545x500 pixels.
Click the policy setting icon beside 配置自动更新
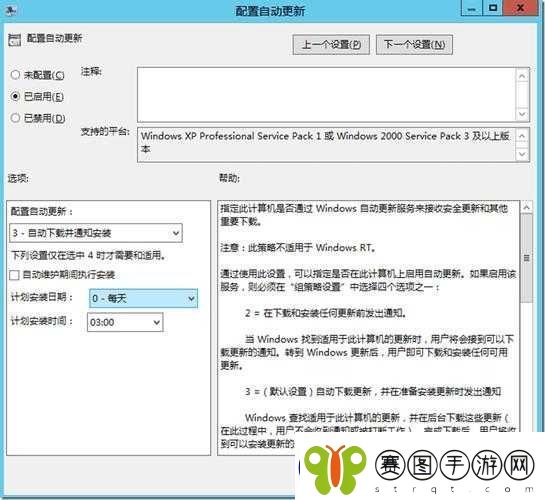pyautogui.click(x=14, y=40)
